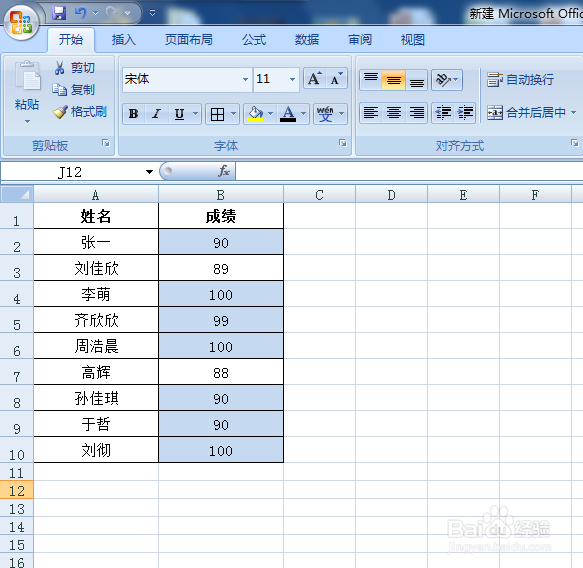Open the 合并后居中 dropdown arrow
The image size is (583, 568).
point(573,112)
